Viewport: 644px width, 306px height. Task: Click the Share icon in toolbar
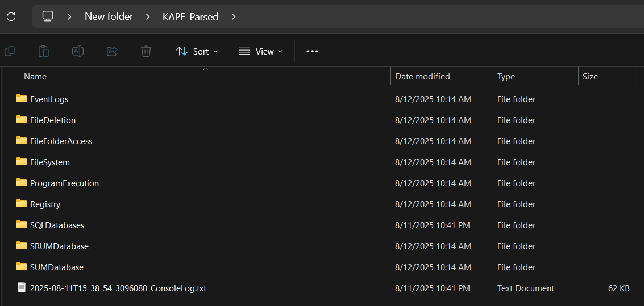[112, 51]
